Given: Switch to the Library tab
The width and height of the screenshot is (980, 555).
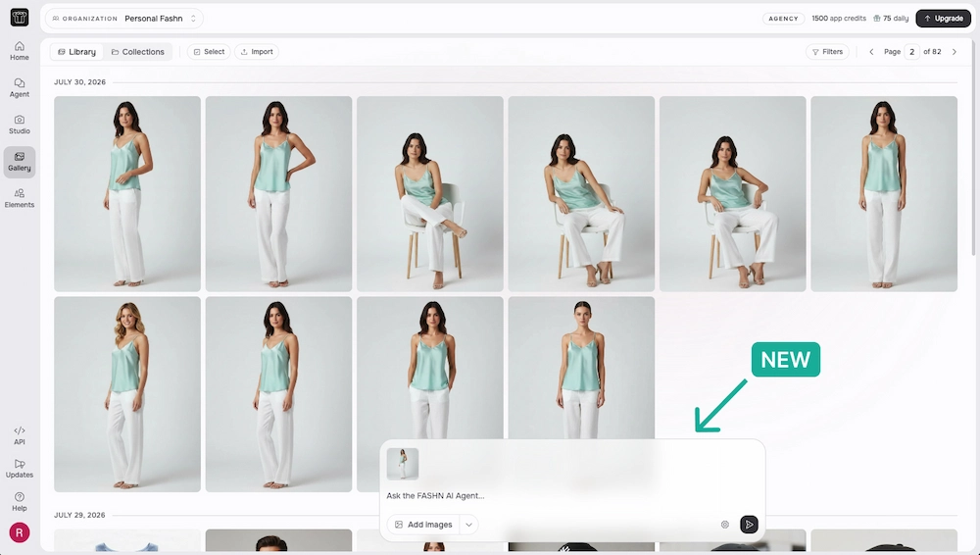Looking at the screenshot, I should (x=76, y=52).
